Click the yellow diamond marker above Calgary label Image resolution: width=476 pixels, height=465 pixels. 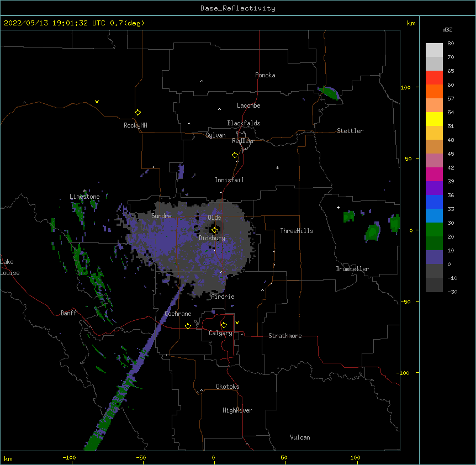pos(224,325)
